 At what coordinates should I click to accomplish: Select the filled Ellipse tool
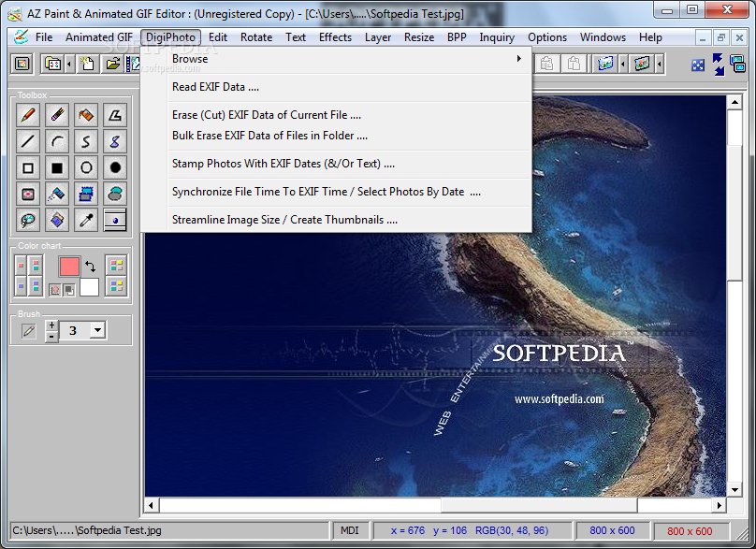point(115,167)
